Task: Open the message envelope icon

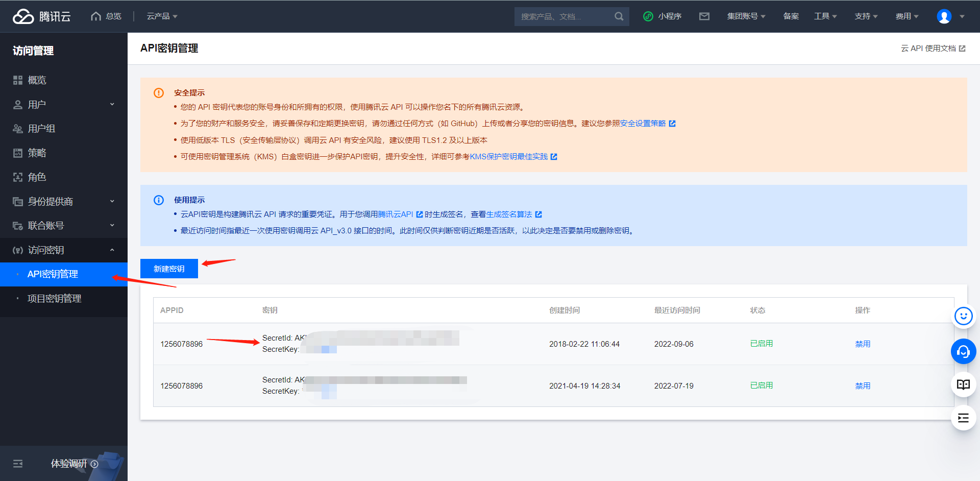Action: [704, 16]
